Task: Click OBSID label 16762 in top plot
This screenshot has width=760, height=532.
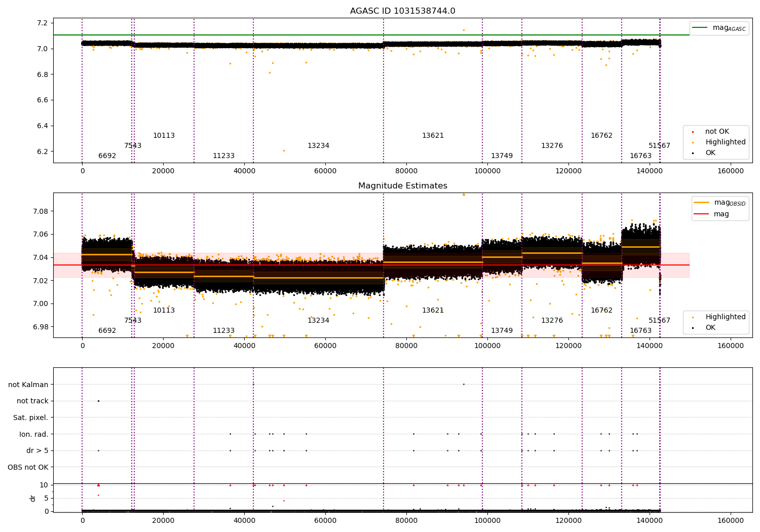Action: coord(601,136)
